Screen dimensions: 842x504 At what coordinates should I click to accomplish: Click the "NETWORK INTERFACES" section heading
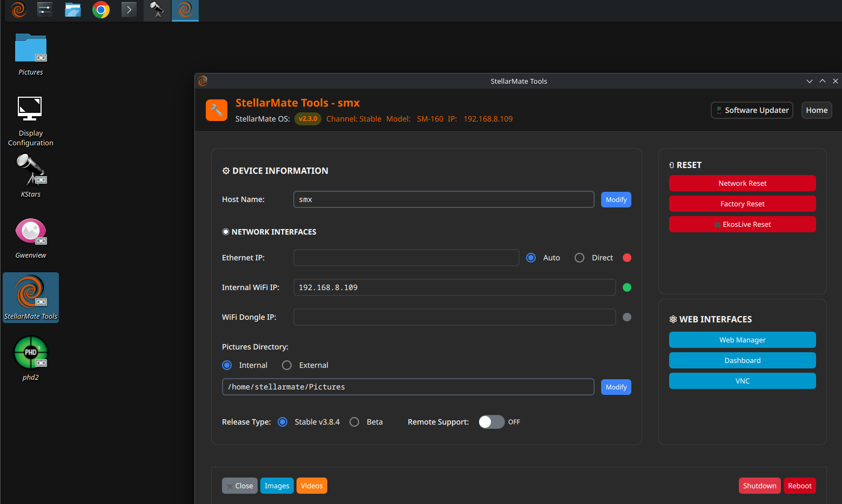coord(274,232)
